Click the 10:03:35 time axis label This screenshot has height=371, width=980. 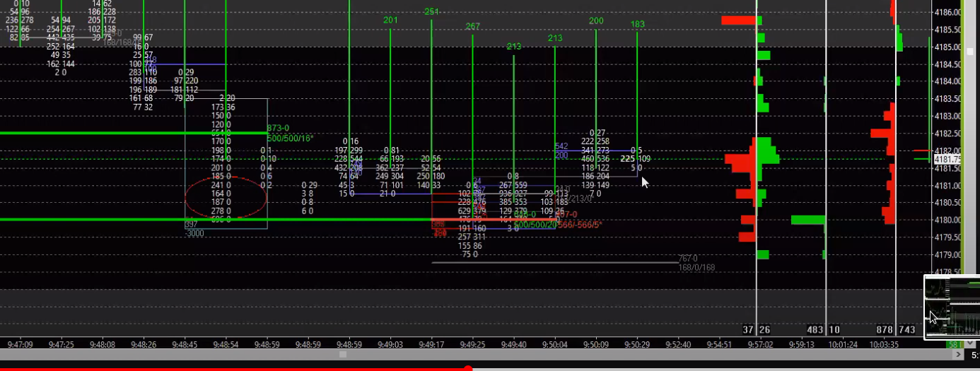click(884, 344)
